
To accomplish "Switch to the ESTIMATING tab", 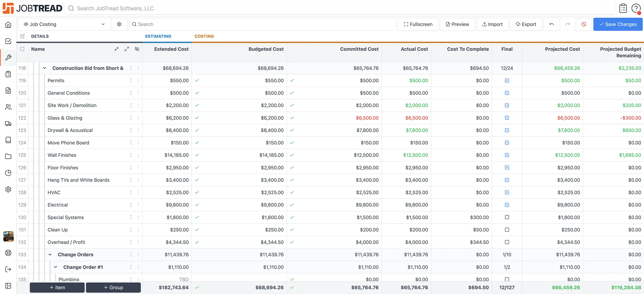I will click(x=158, y=36).
